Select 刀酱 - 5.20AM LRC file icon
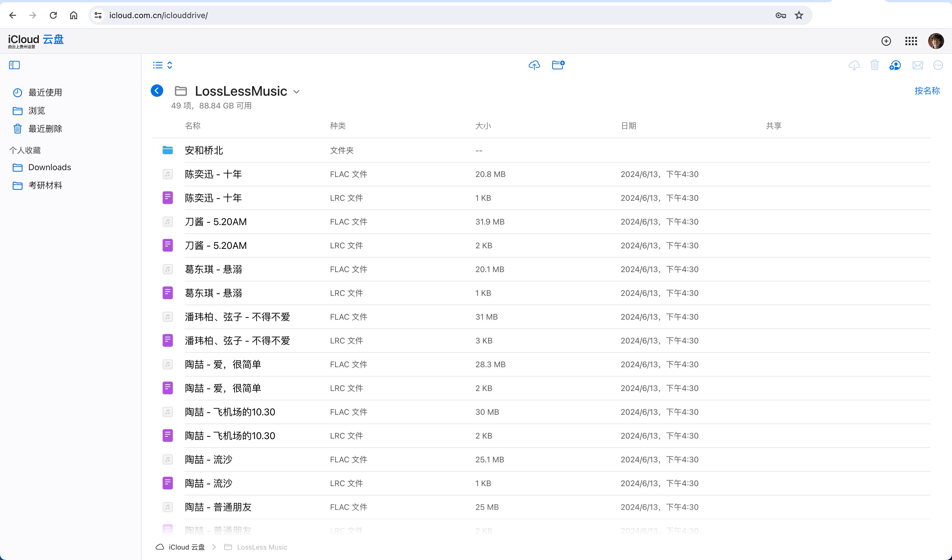This screenshot has width=952, height=560. 168,245
